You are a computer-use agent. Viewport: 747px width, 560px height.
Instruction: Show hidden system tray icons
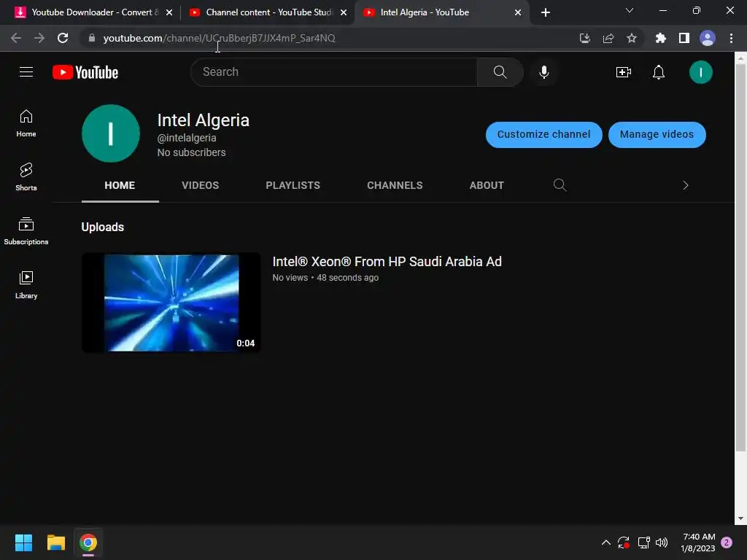pyautogui.click(x=605, y=542)
